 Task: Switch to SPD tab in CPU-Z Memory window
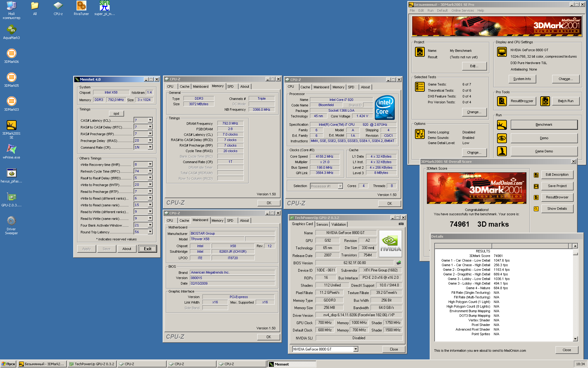coord(230,87)
